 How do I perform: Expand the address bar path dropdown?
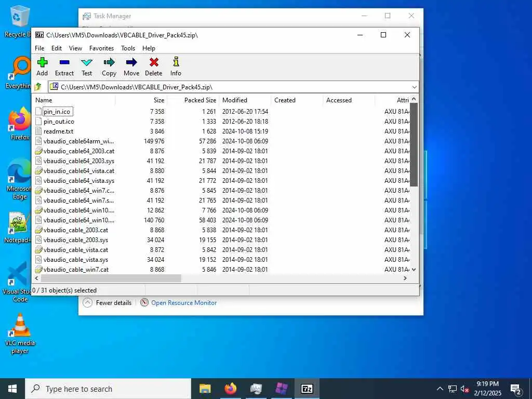(x=414, y=87)
